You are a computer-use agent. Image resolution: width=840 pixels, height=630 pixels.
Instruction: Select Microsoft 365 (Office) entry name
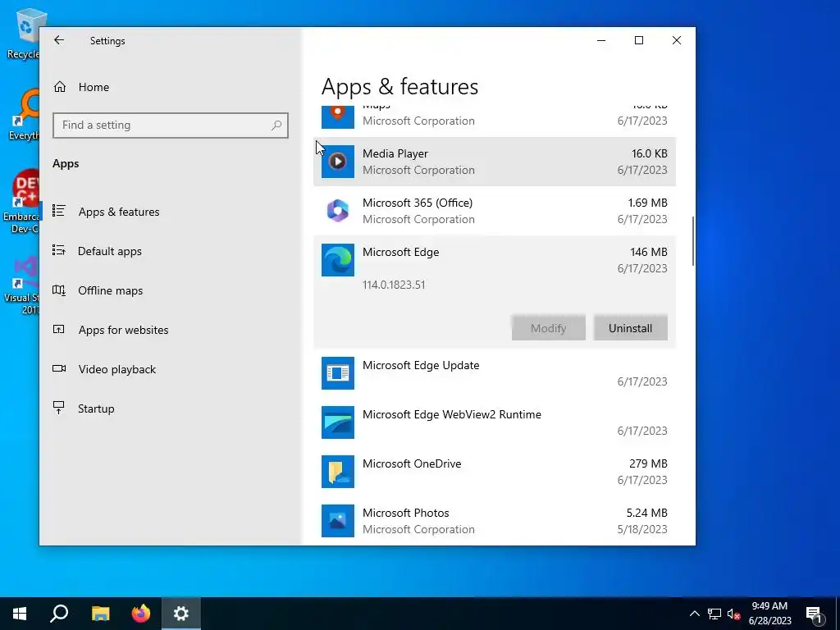pos(418,203)
